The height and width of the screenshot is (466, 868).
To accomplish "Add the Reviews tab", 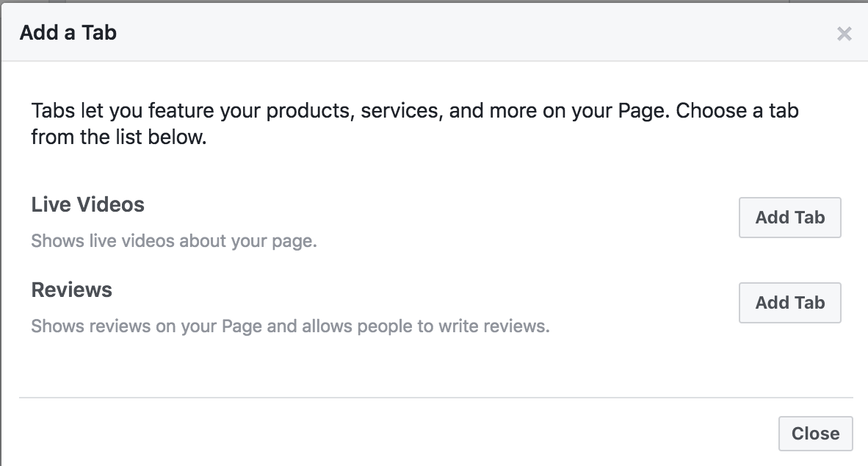I will [x=789, y=303].
